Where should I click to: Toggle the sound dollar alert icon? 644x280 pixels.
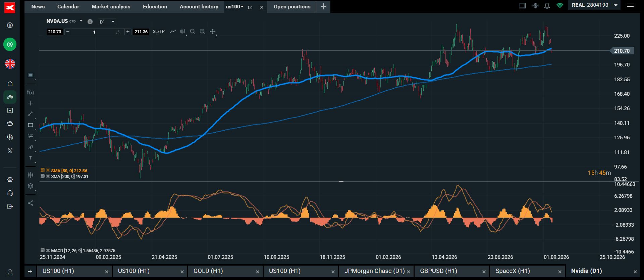pyautogui.click(x=535, y=5)
